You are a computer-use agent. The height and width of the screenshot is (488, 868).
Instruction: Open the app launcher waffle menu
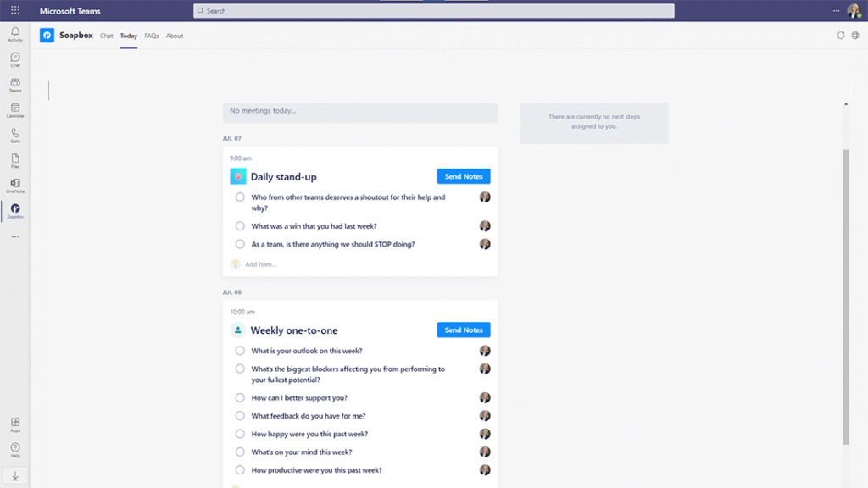[15, 10]
